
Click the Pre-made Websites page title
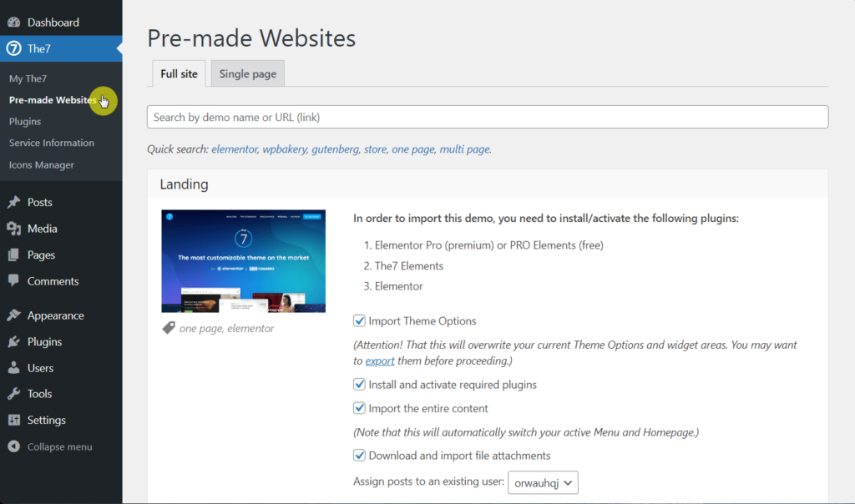[x=251, y=38]
